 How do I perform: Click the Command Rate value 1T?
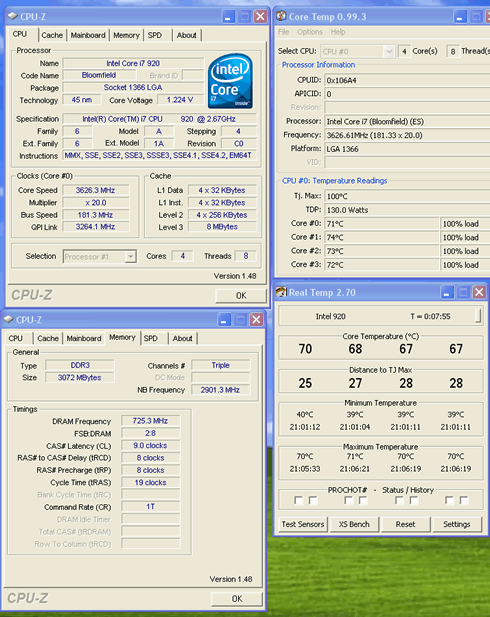pos(150,507)
